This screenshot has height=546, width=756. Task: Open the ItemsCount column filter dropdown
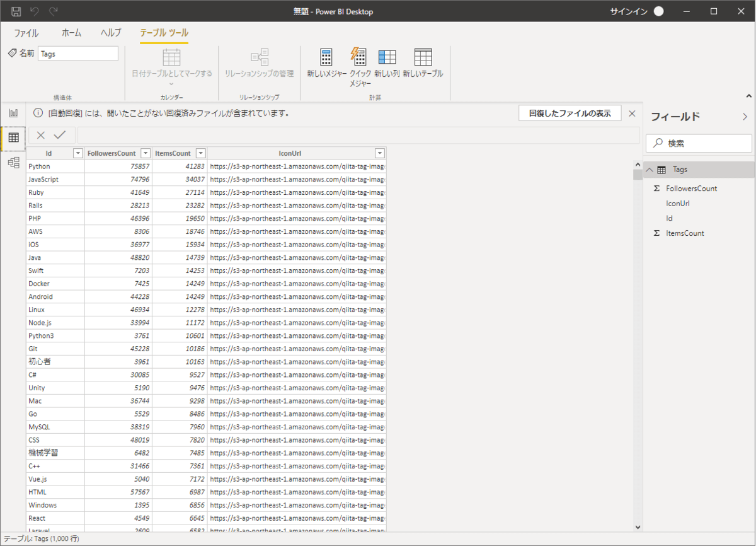(x=200, y=153)
